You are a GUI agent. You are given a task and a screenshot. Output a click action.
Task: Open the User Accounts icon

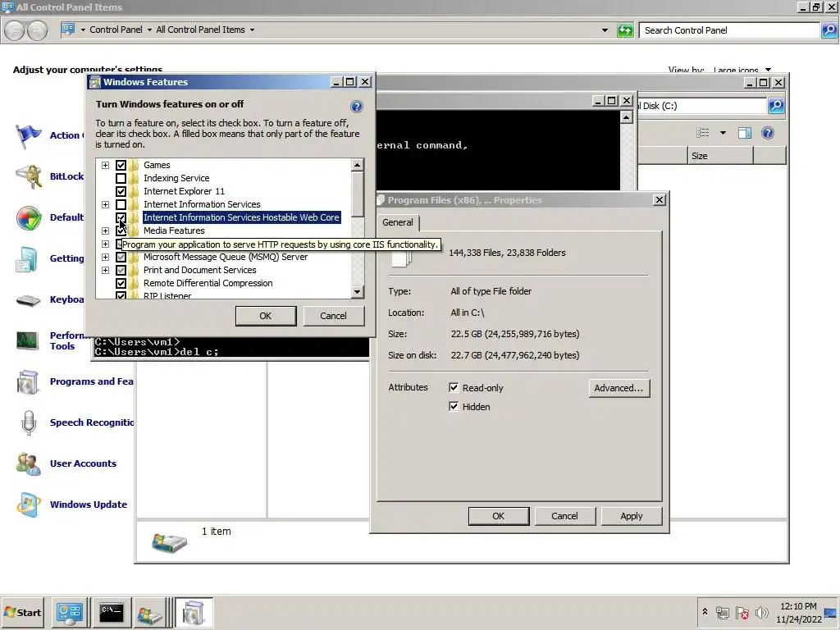pyautogui.click(x=29, y=464)
